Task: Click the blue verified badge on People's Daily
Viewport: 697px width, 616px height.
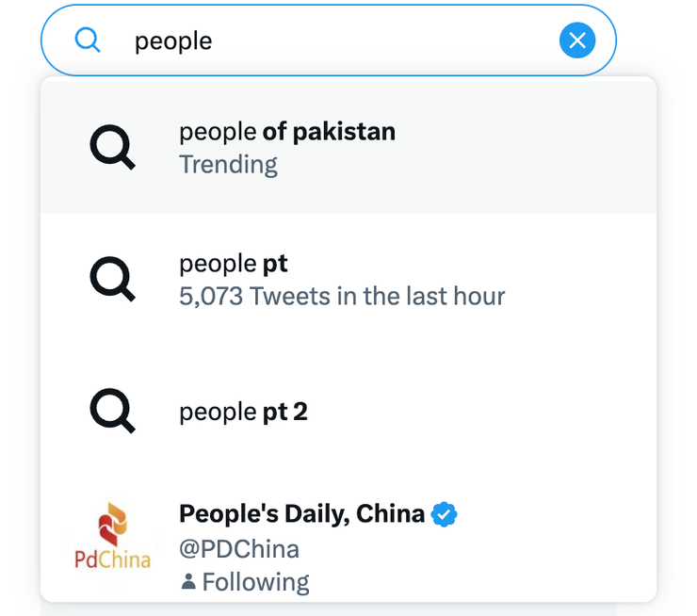Action: [x=445, y=514]
